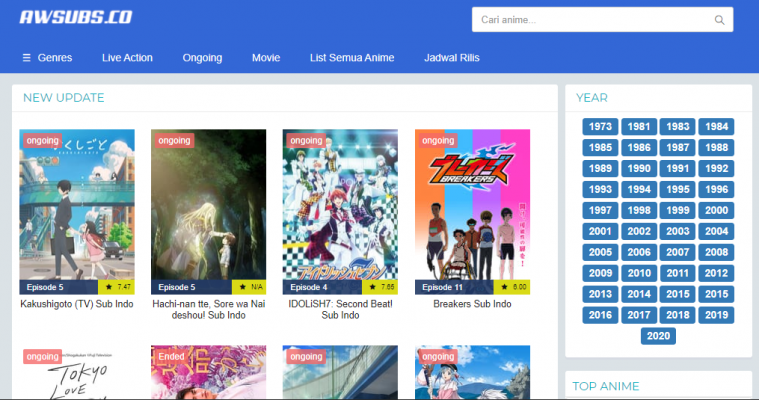Select year 1984
The height and width of the screenshot is (400, 759).
coord(716,126)
